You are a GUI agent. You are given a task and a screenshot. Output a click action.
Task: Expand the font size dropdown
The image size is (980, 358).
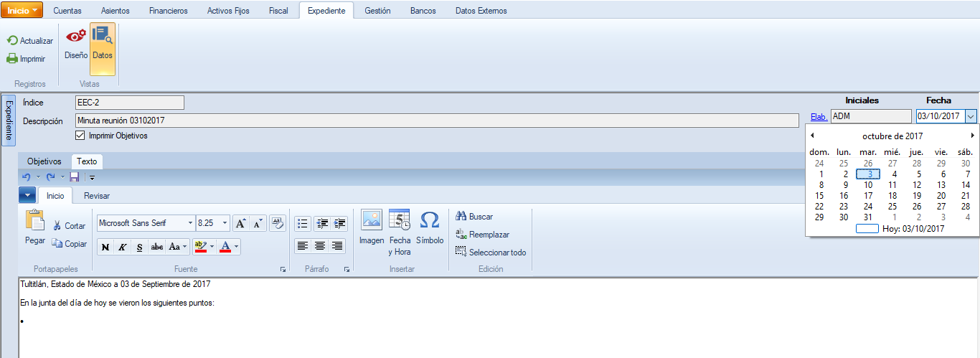[x=225, y=223]
